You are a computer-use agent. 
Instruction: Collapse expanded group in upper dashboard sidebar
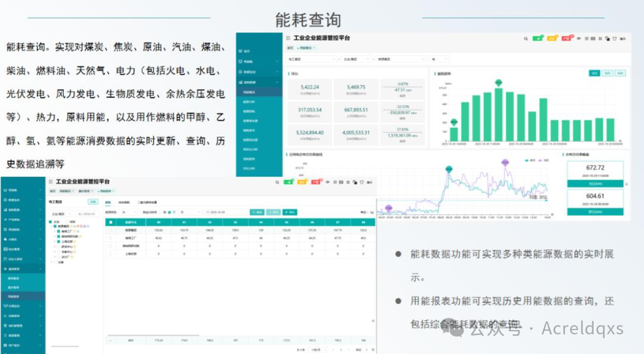click(259, 82)
